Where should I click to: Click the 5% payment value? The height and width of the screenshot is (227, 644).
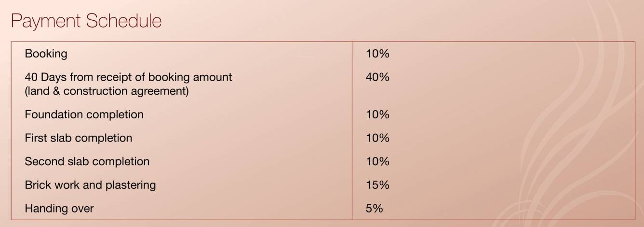[x=375, y=209]
